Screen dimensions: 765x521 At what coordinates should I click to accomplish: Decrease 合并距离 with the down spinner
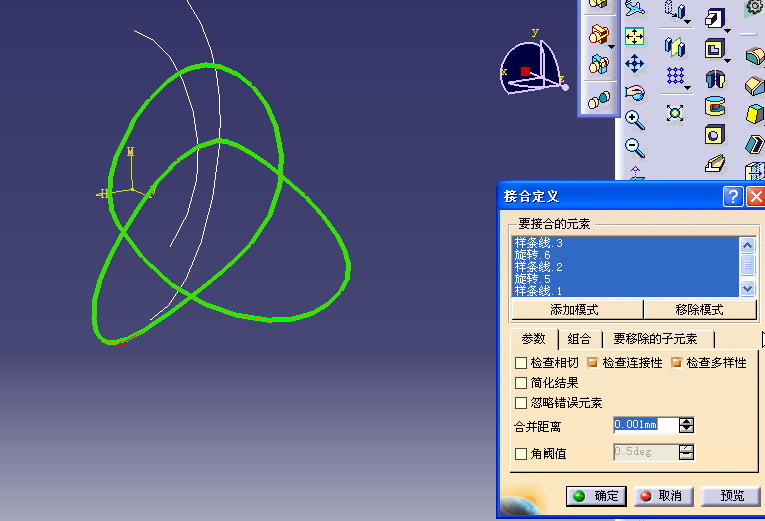click(686, 429)
